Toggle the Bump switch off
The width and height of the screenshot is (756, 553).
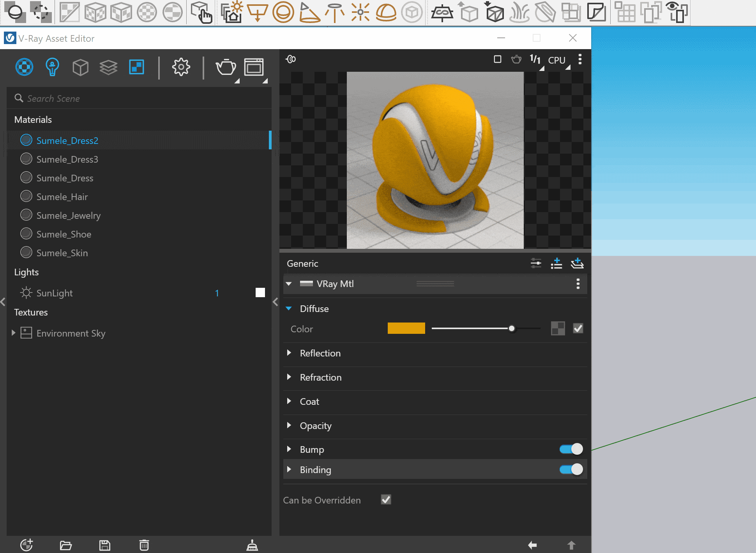(571, 449)
